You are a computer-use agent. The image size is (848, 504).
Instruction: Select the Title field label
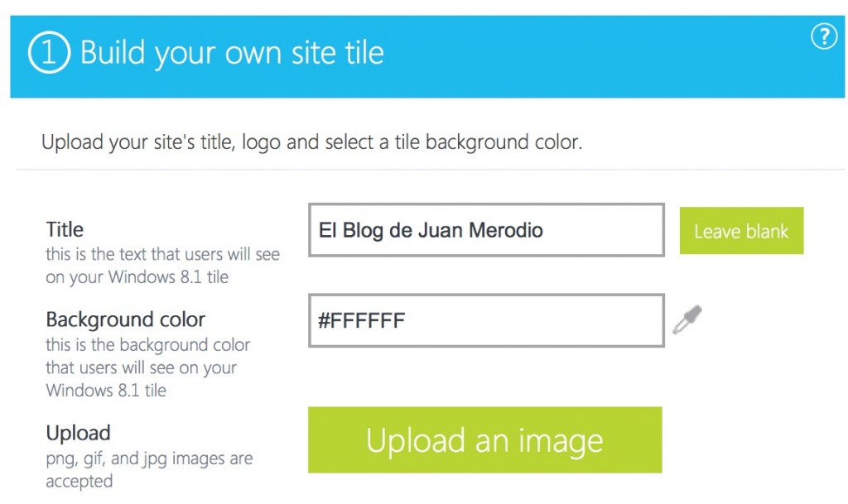pos(65,229)
